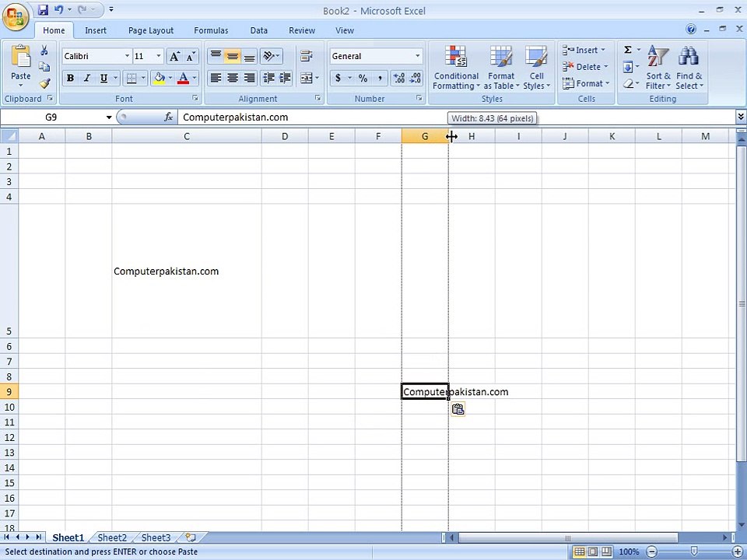Open the Fill down-arrow tool

[628, 67]
